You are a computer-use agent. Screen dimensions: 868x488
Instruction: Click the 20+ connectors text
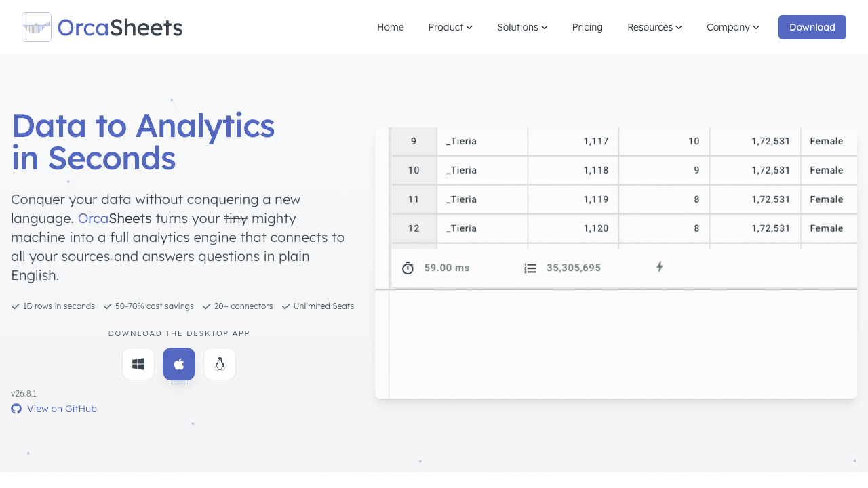pyautogui.click(x=243, y=306)
